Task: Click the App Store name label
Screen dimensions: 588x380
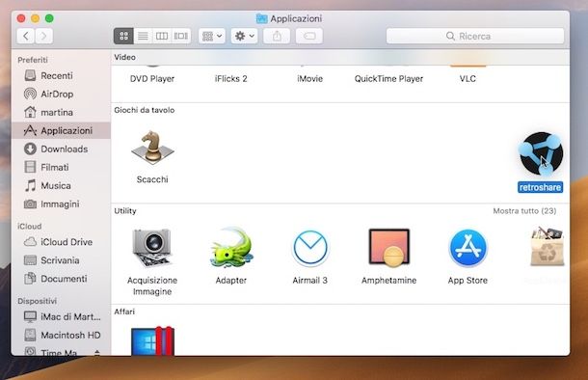Action: tap(468, 281)
